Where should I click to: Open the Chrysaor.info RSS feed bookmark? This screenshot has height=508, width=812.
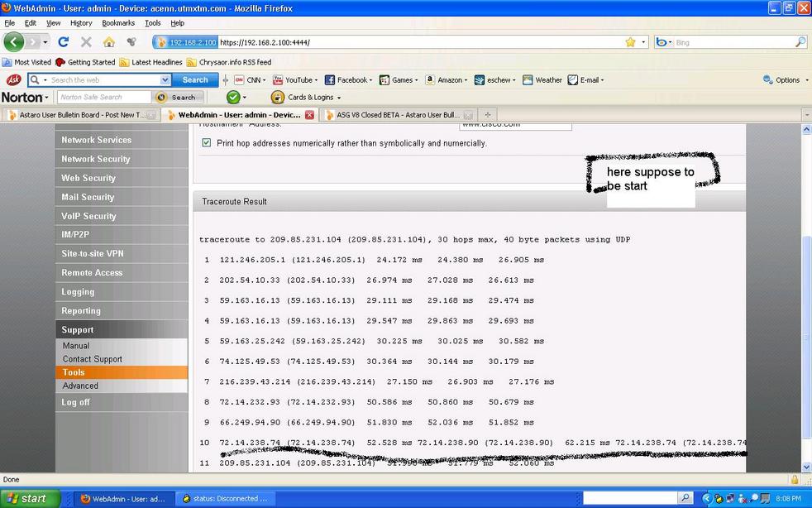click(229, 62)
